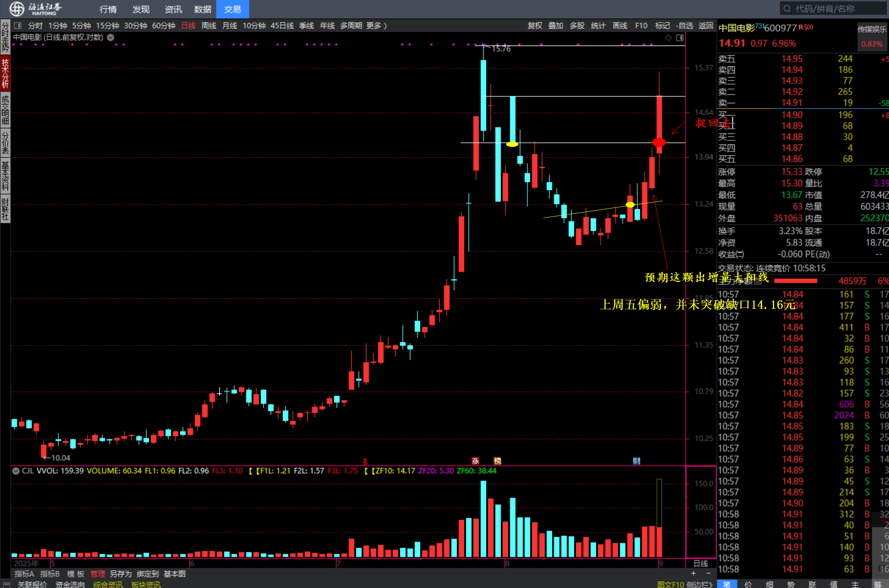Open the 技术分析 sidebar tab
Viewport: 889px width, 588px height.
[5, 73]
